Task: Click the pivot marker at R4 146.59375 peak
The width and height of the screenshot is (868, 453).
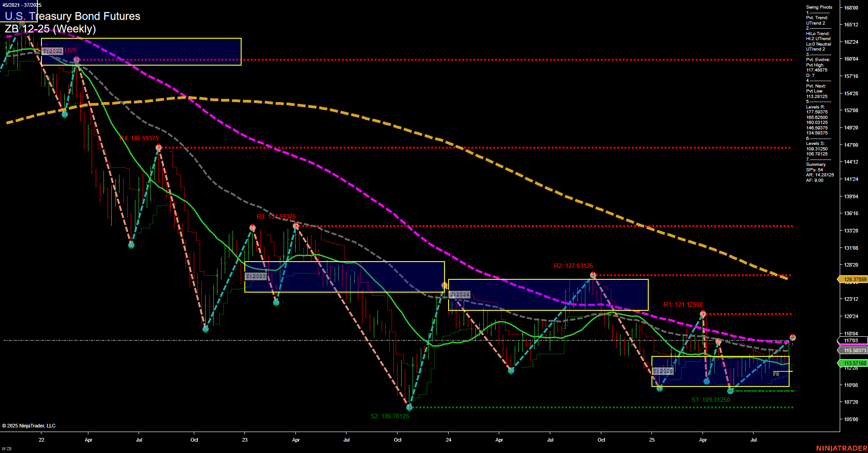Action: (x=159, y=147)
